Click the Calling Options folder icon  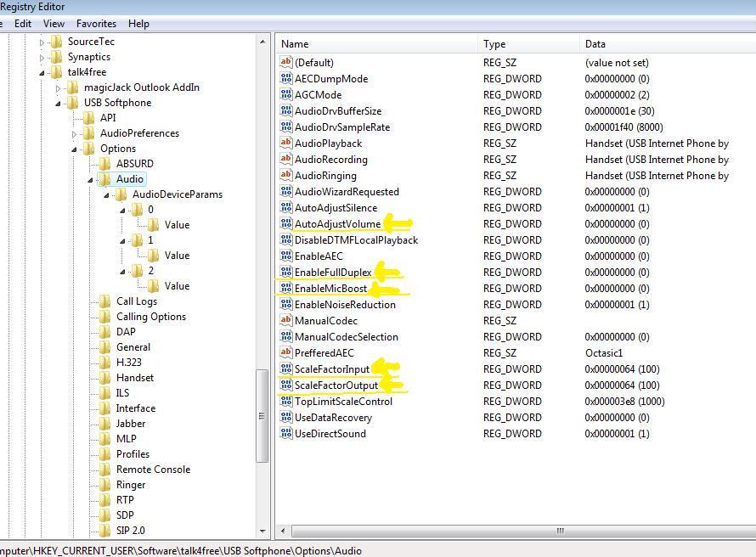coord(105,317)
